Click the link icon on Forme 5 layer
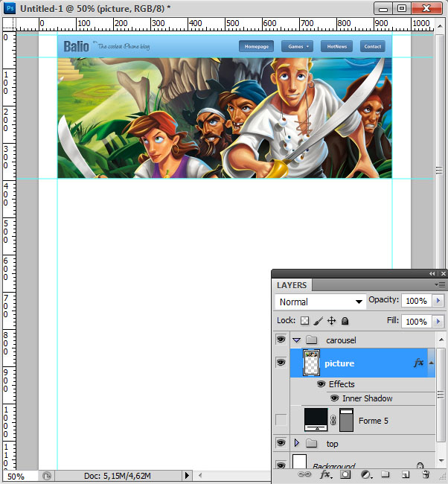This screenshot has width=448, height=484. tap(333, 420)
